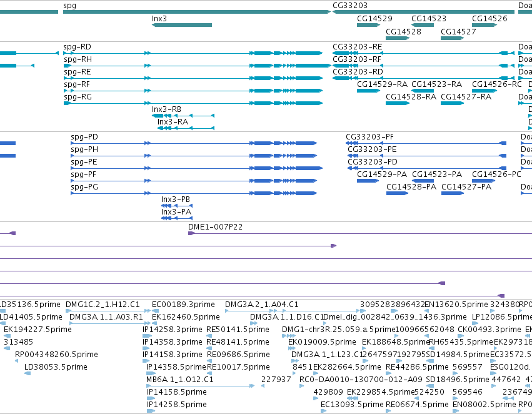Click the DME1-007P22 clone label
Viewport: 532px width, 414px height.
click(216, 226)
